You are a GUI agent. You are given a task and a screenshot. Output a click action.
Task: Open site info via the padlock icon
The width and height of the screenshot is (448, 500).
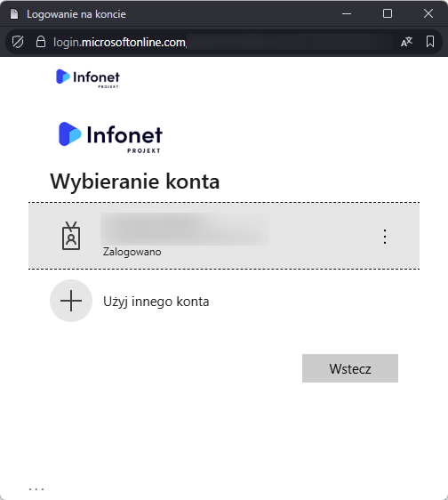[41, 42]
